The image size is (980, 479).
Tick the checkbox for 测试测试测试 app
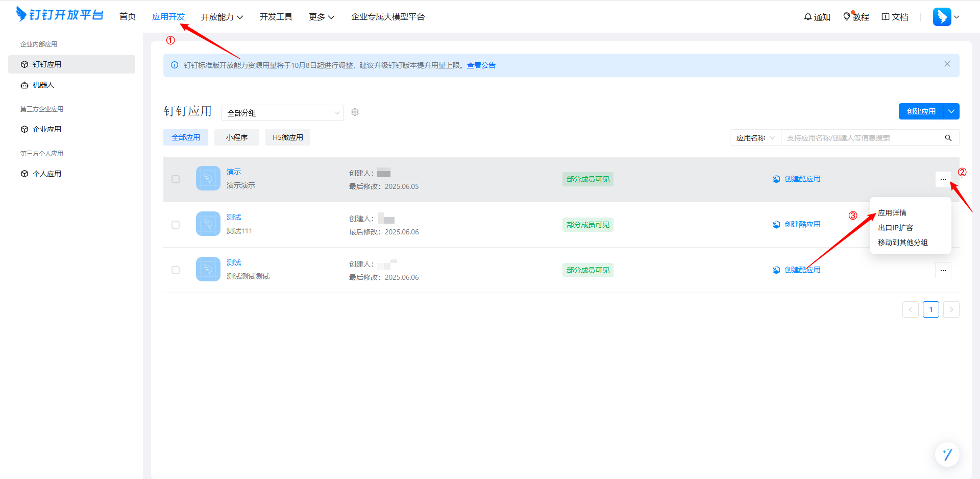(x=176, y=270)
